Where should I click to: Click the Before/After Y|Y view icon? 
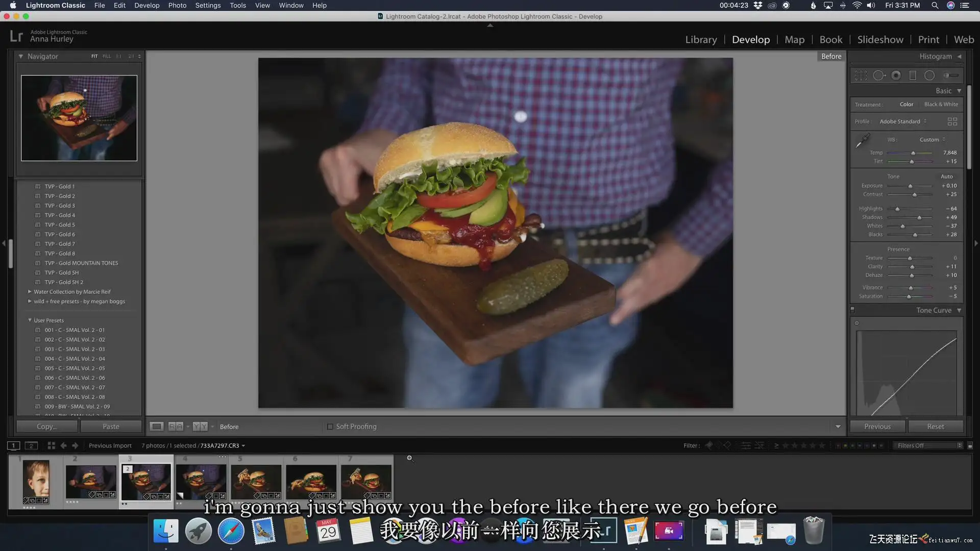click(x=200, y=427)
